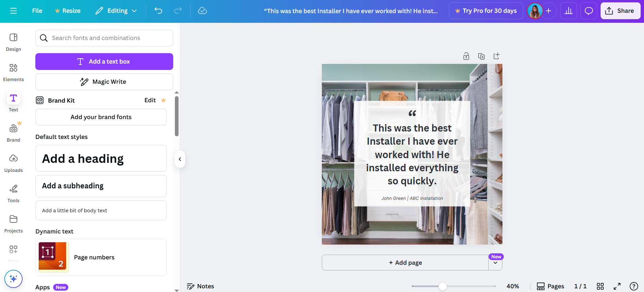
Task: Open Magic Write
Action: click(104, 82)
